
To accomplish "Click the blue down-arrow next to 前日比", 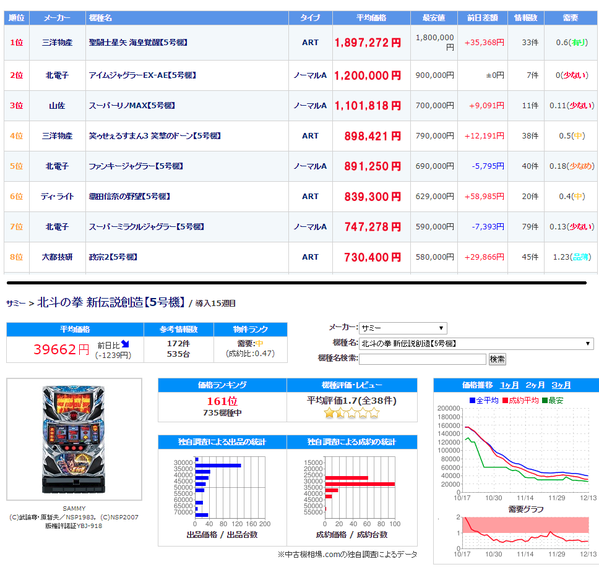I will click(125, 344).
